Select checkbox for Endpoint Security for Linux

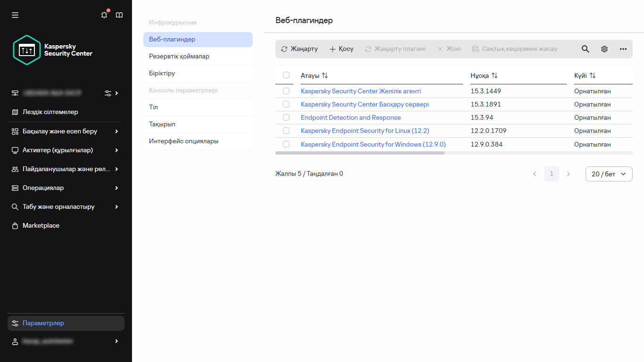click(286, 131)
